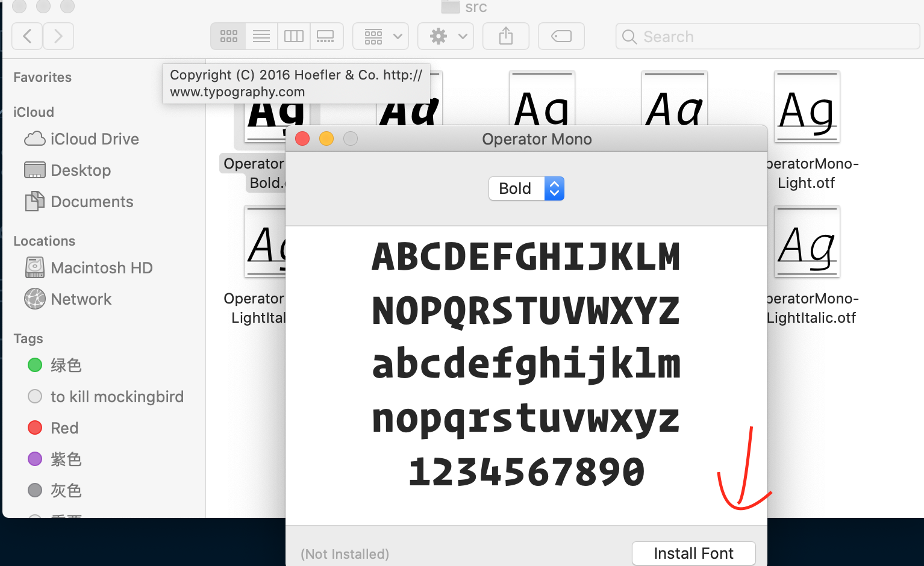Open the gear Action menu

pyautogui.click(x=446, y=36)
